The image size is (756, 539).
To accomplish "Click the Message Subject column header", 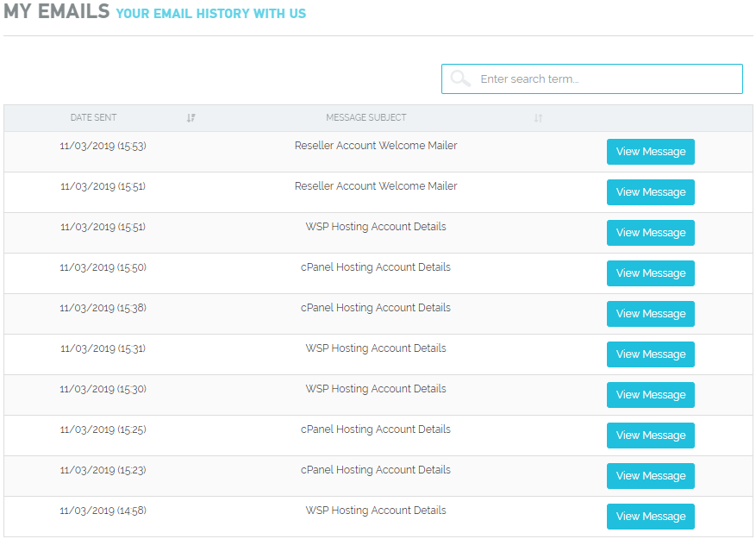I will point(366,117).
